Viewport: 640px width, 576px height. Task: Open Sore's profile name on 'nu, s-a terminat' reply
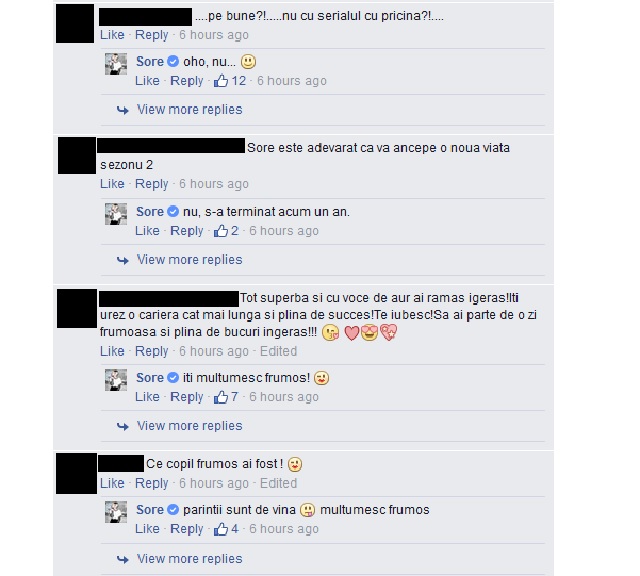tap(150, 211)
